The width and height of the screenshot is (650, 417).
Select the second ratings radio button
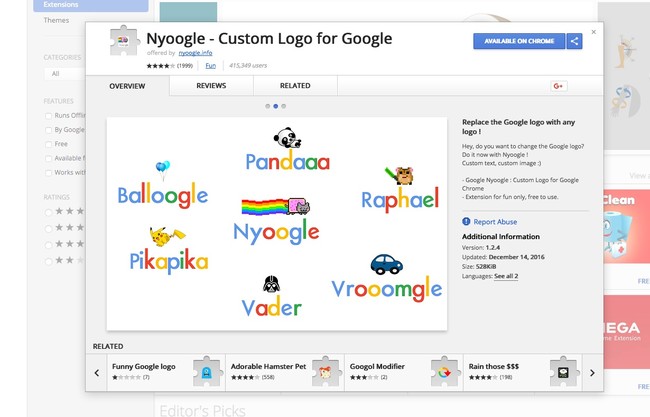(49, 228)
